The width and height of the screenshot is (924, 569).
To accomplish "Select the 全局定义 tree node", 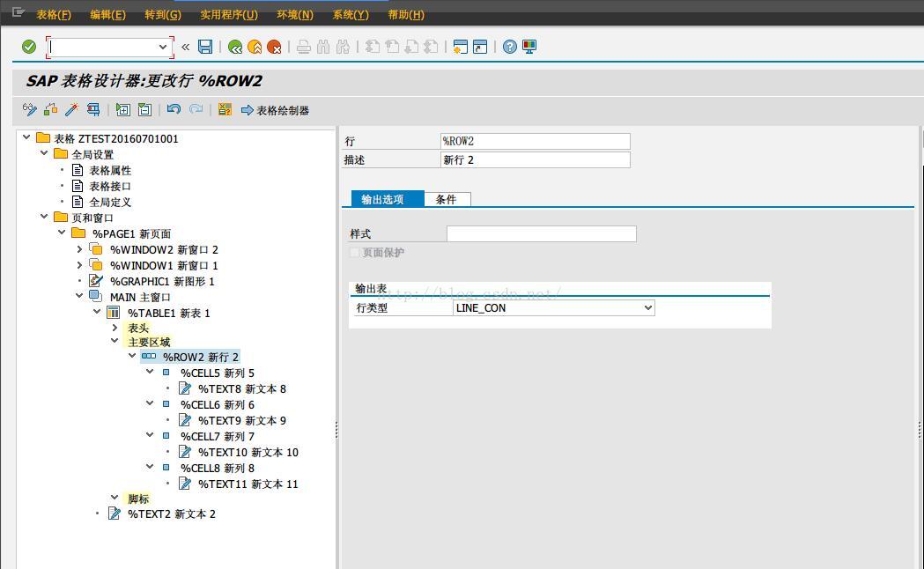I will 110,202.
